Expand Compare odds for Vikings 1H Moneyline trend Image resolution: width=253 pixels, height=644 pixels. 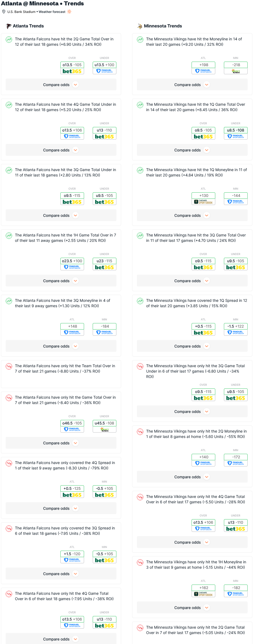(x=192, y=608)
